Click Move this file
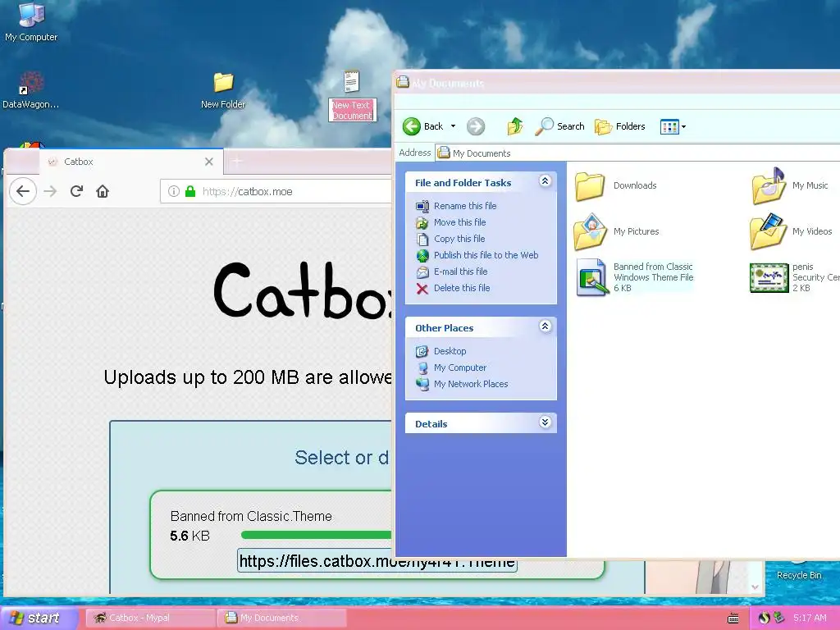The image size is (840, 630). coord(459,222)
